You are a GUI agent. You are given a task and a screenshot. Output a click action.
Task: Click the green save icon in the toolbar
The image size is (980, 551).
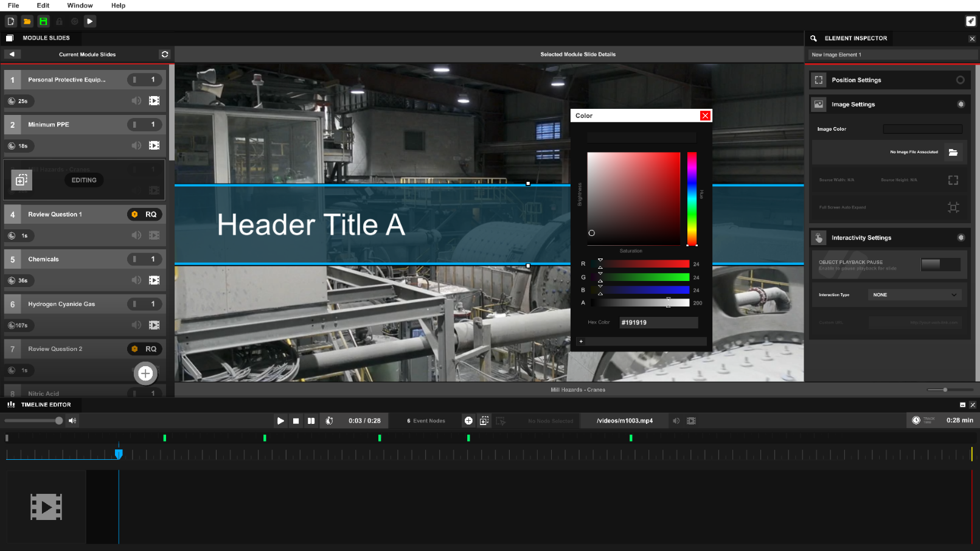(x=43, y=21)
